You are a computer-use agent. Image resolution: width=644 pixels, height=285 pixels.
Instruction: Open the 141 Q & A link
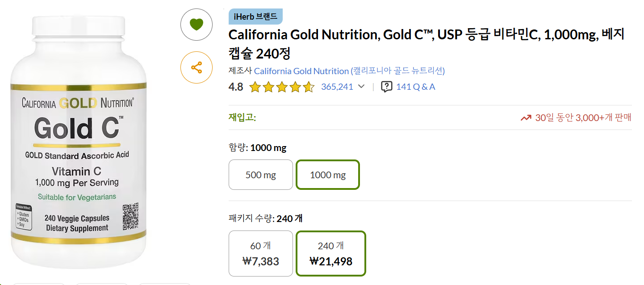click(415, 87)
